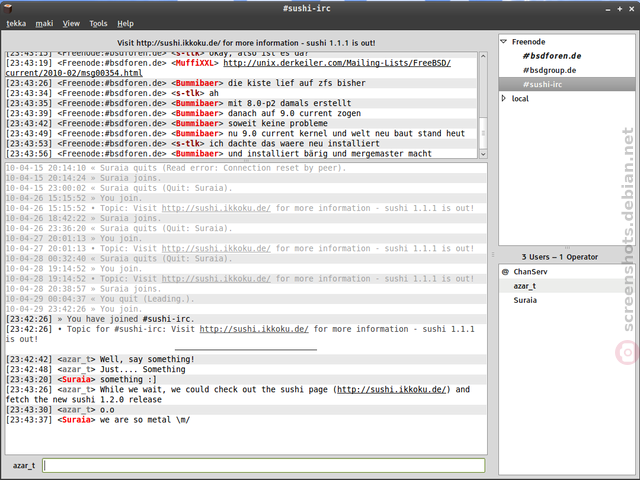Screen dimensions: 640x480
Task: Click the azar_t nick label beside input
Action: tap(24, 466)
